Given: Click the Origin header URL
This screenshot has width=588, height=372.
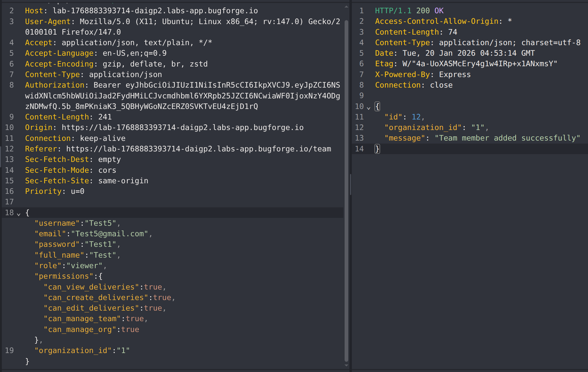Looking at the screenshot, I should [183, 128].
